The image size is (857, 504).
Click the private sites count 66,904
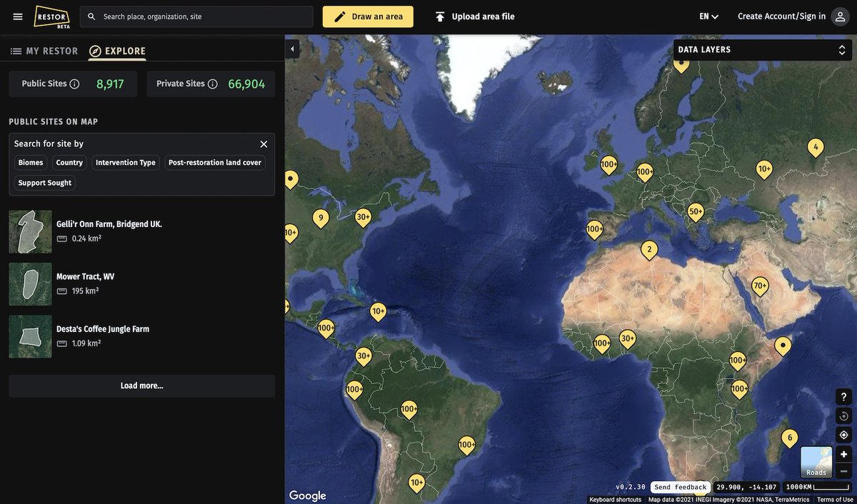[x=246, y=84]
